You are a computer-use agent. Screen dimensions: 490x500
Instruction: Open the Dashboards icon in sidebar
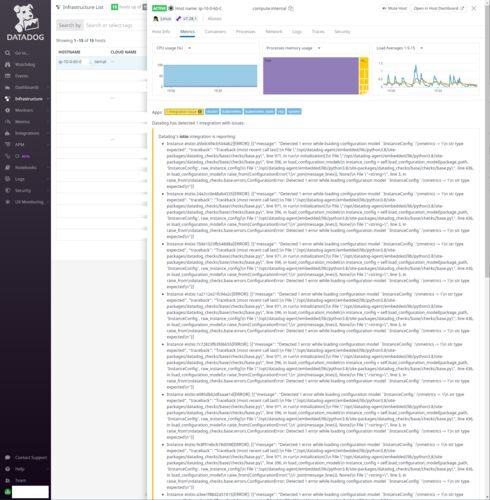[7, 87]
